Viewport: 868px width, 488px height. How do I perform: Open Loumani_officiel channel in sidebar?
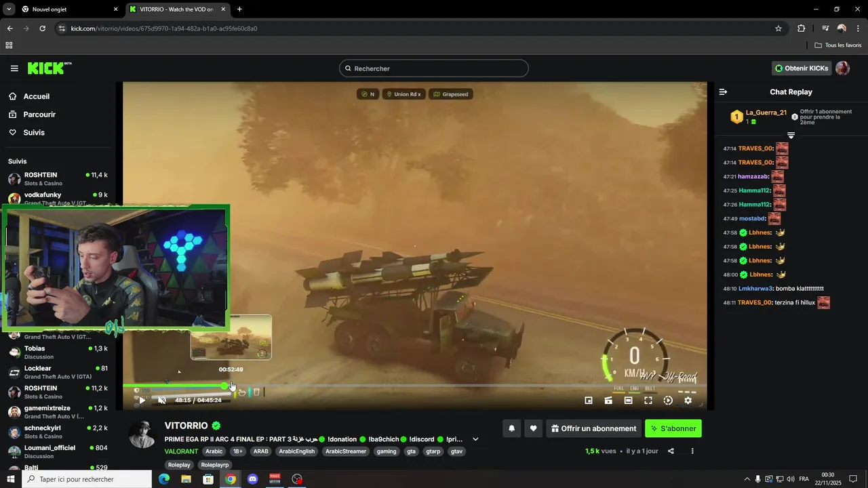tap(58, 451)
